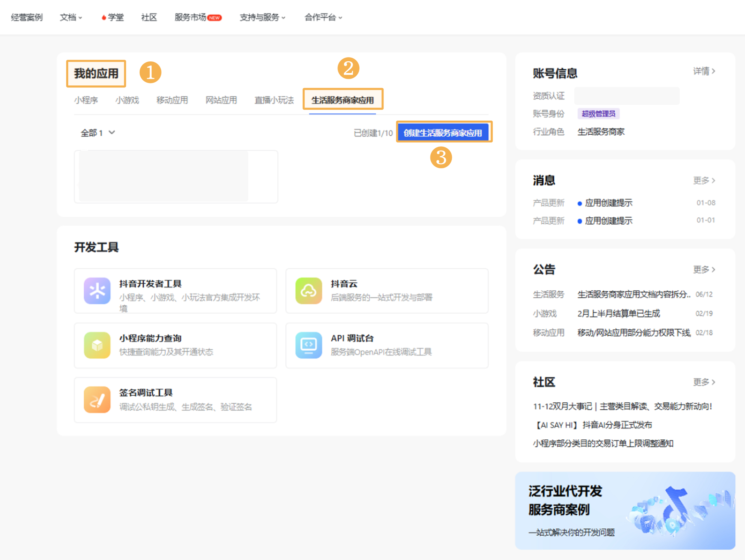Open the 文档 dropdown menu
The height and width of the screenshot is (560, 745).
71,17
